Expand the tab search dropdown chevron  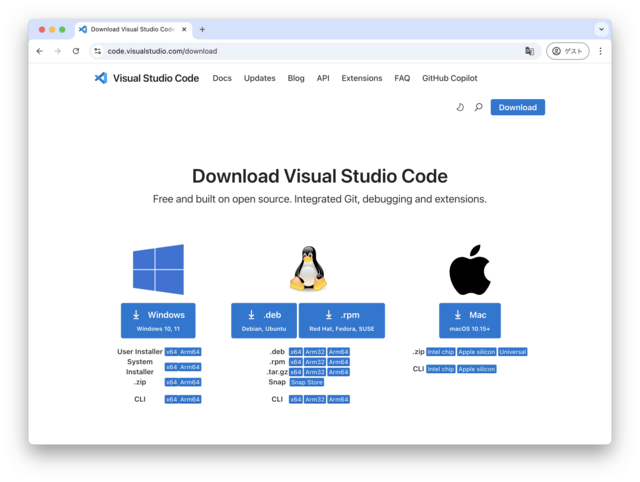tap(601, 29)
